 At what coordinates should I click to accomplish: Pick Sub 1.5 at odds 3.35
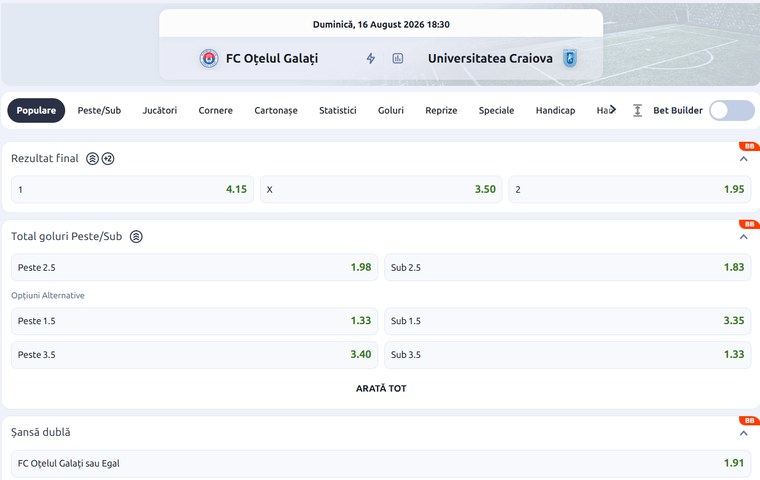click(x=568, y=321)
